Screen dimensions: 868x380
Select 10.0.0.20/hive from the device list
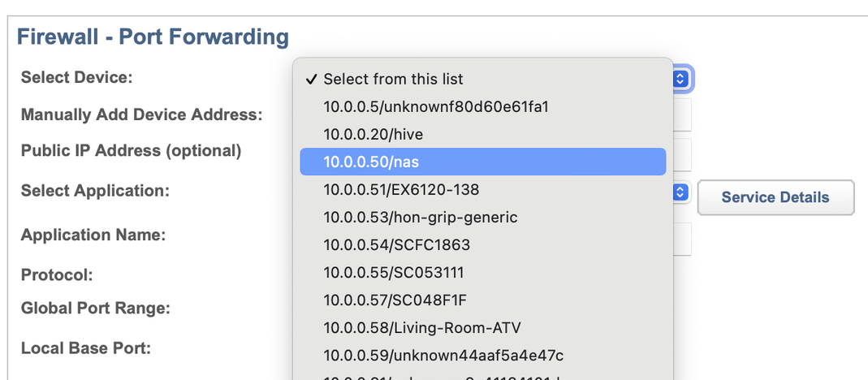tap(482, 134)
